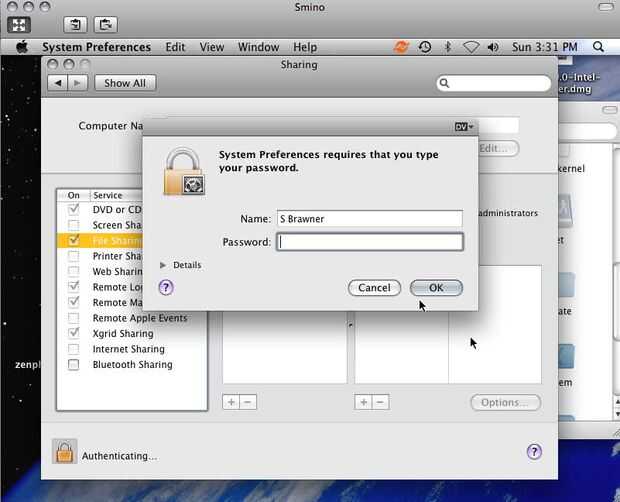Screen dimensions: 620x502
Task: Enable the Screen Sharing checkbox
Action: pos(74,225)
